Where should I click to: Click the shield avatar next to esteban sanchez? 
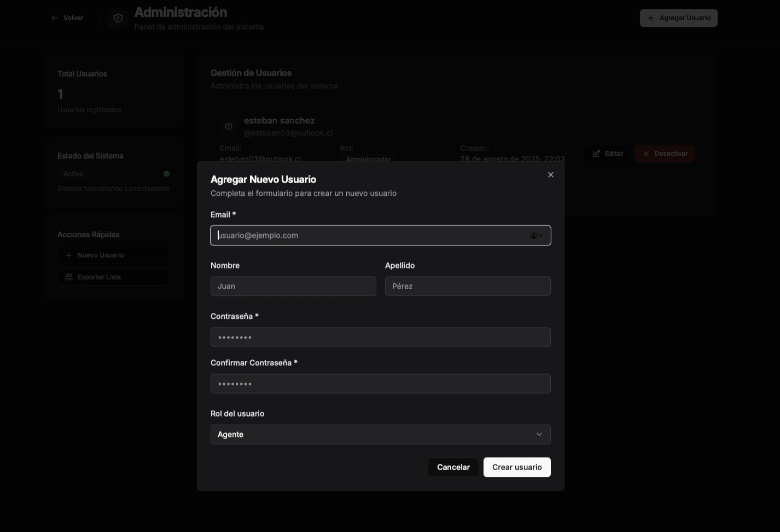[229, 126]
